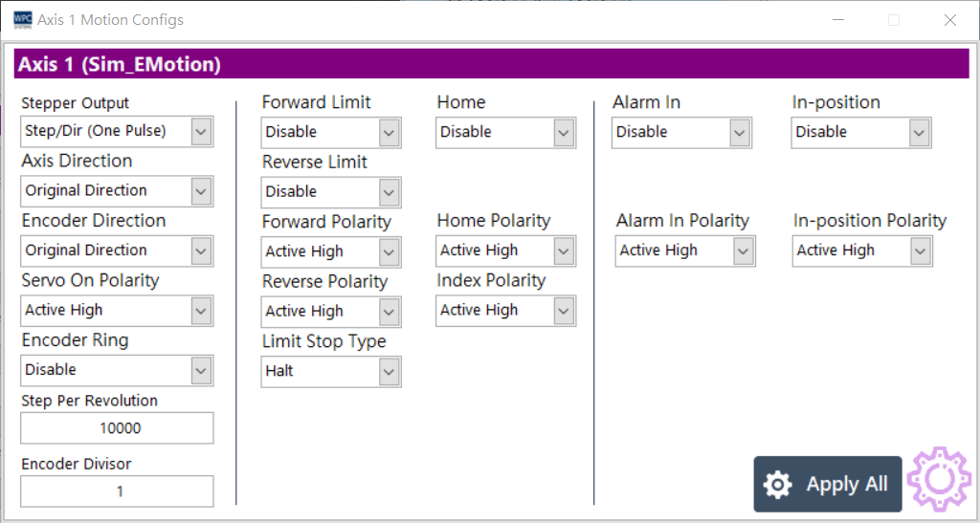
Task: Open the Encoder Direction combo box
Action: (x=117, y=251)
